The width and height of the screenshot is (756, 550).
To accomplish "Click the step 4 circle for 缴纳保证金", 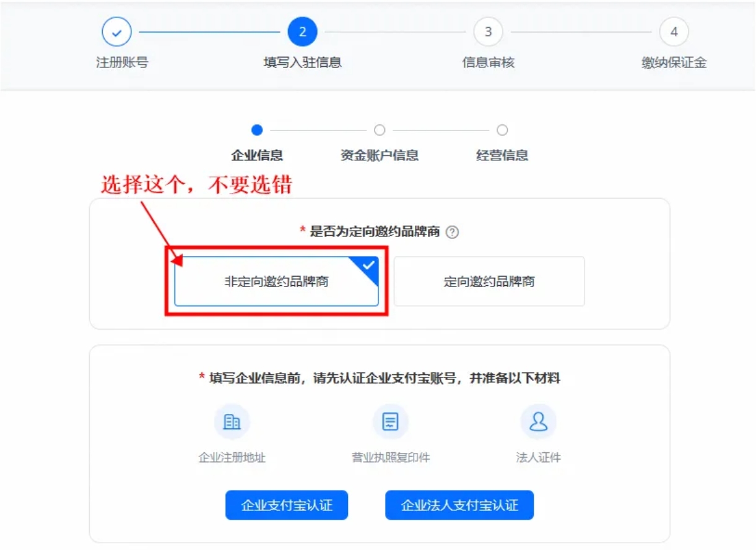I will tap(674, 32).
